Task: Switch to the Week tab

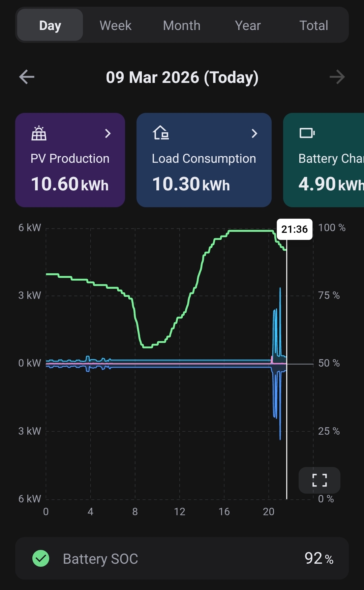Action: click(115, 25)
